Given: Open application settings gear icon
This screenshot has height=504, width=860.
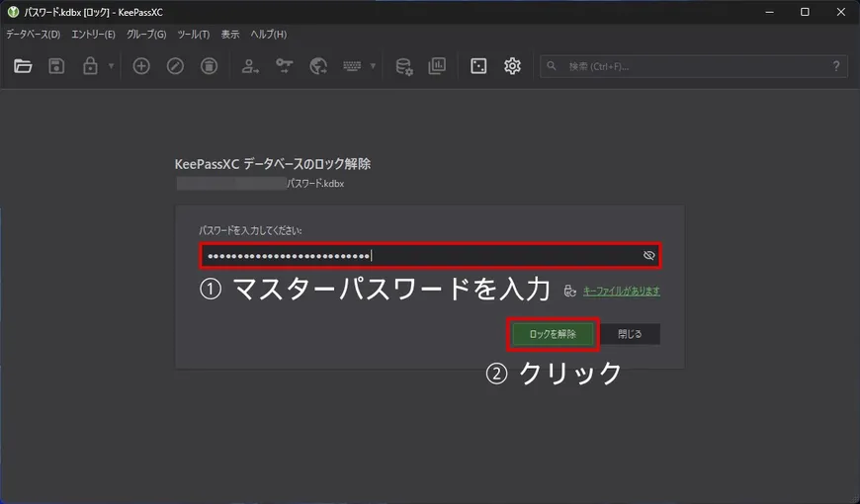Looking at the screenshot, I should point(512,66).
